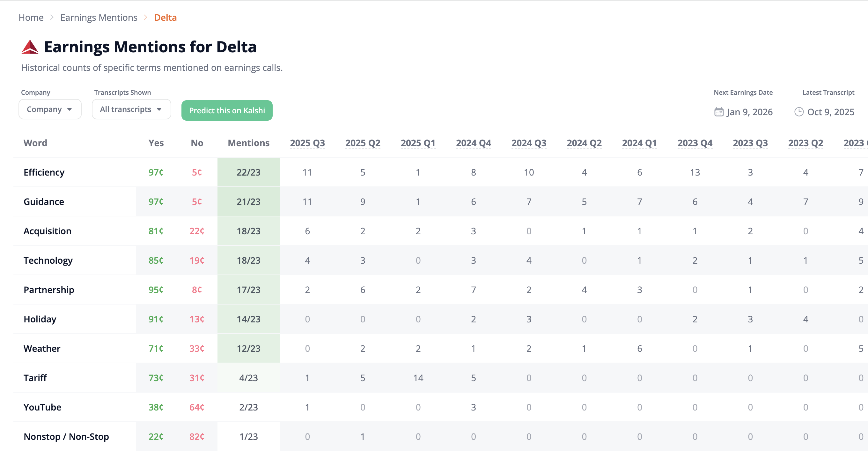868x452 pixels.
Task: Expand the Transcripts Shown selector chevron
Action: (160, 109)
